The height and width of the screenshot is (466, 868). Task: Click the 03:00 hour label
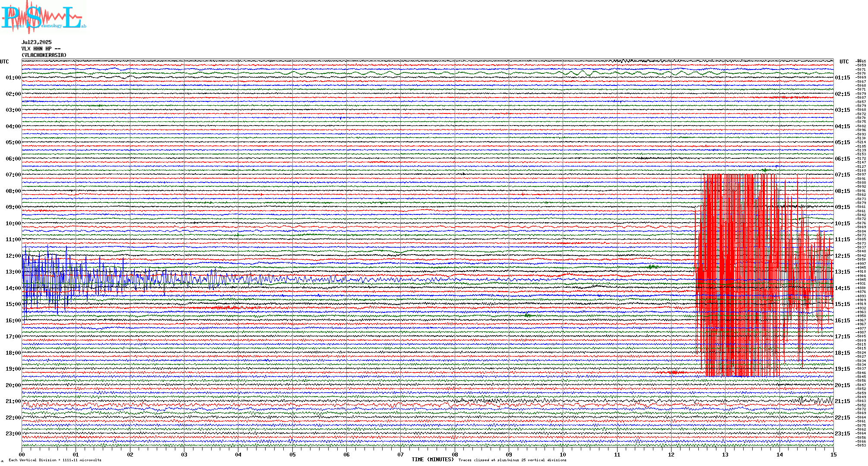pos(13,110)
